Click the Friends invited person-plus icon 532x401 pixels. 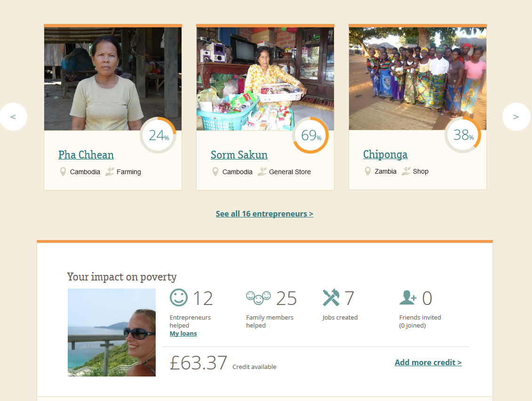(406, 297)
